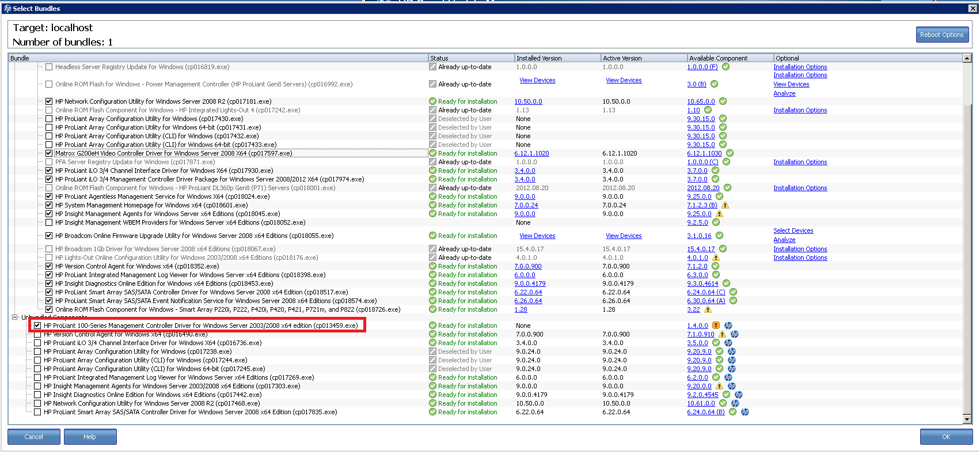980x454 pixels.
Task: Click the HP logo icon beside 6.2.0.0
Action: (x=728, y=377)
